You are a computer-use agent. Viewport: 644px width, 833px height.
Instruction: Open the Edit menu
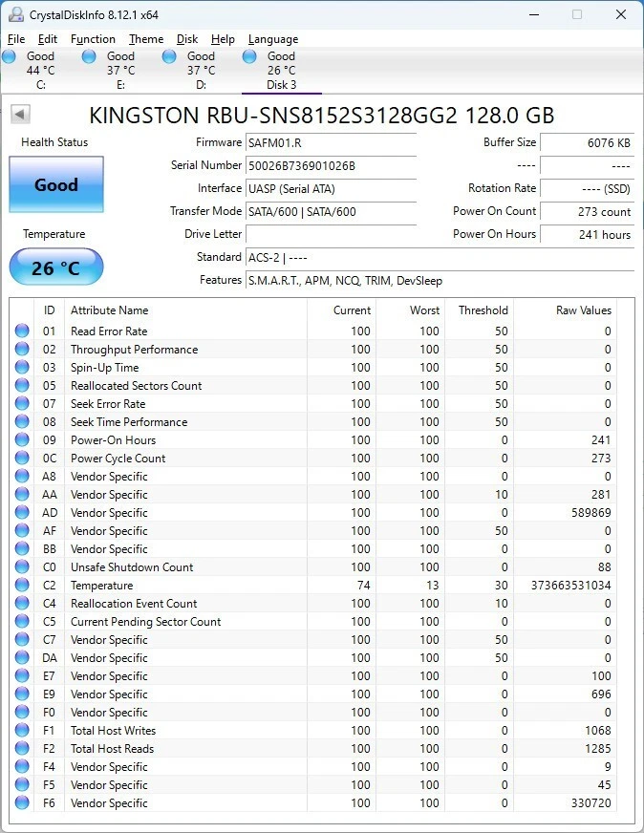[47, 39]
